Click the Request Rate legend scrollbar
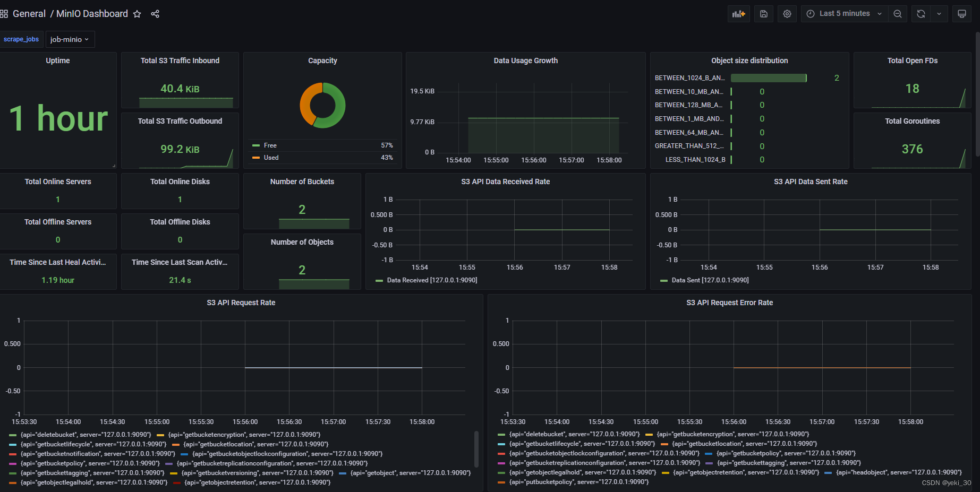The height and width of the screenshot is (492, 980). point(476,449)
